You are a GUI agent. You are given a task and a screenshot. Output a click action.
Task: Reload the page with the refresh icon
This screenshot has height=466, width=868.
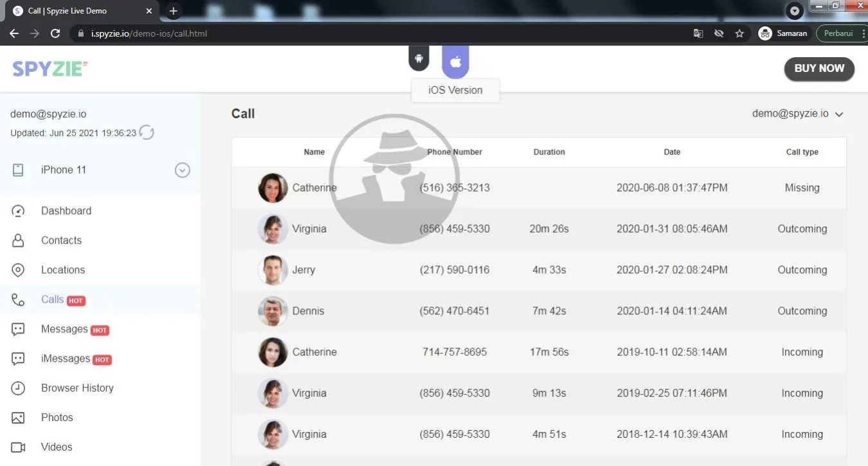55,33
